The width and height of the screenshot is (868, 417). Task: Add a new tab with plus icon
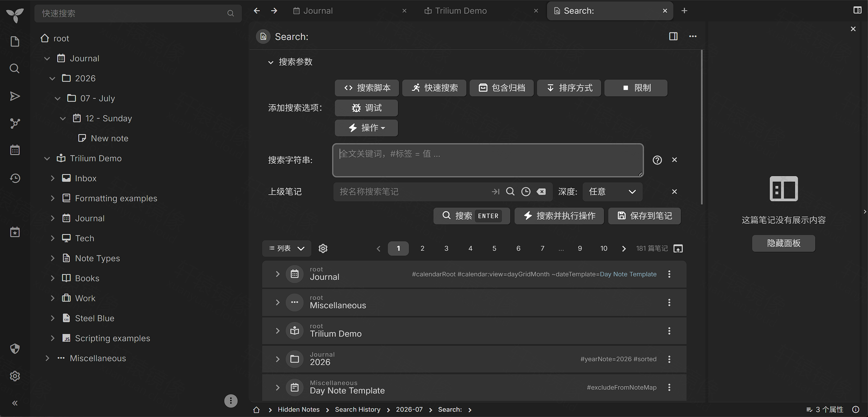point(684,11)
